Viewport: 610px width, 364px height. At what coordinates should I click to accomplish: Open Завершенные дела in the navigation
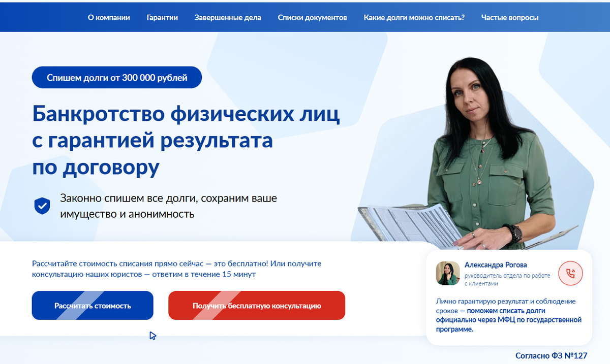pos(228,17)
